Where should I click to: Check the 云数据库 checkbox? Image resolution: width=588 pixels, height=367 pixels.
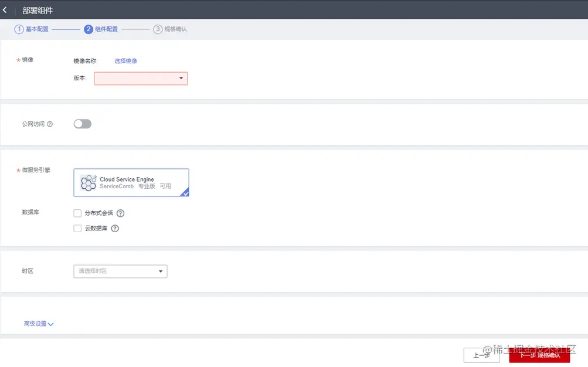(77, 228)
